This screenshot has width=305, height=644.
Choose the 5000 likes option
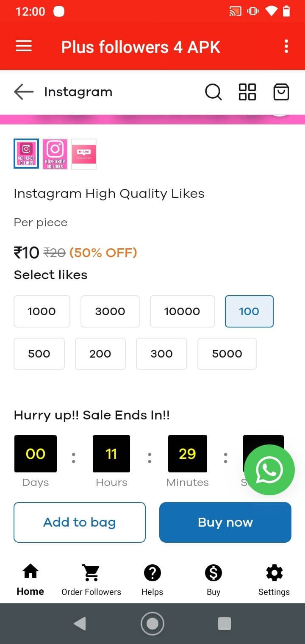(x=227, y=354)
